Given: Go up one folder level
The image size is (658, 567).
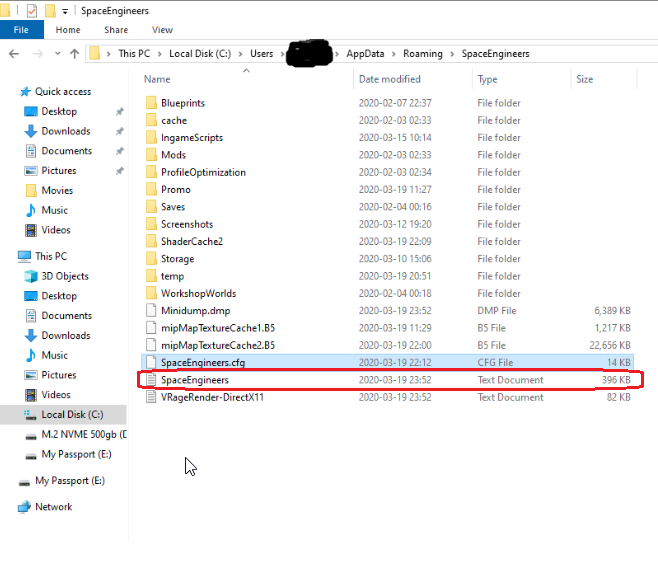Looking at the screenshot, I should (75, 54).
